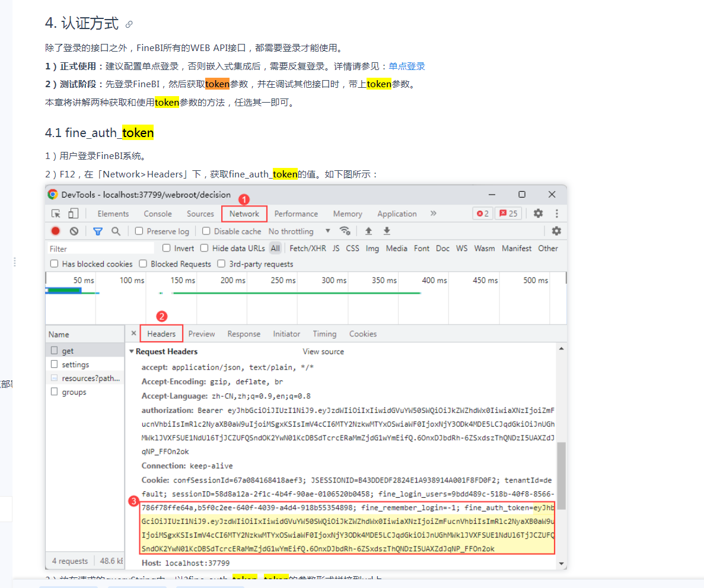Select the inspect element cursor icon
This screenshot has width=704, height=588.
(x=56, y=214)
